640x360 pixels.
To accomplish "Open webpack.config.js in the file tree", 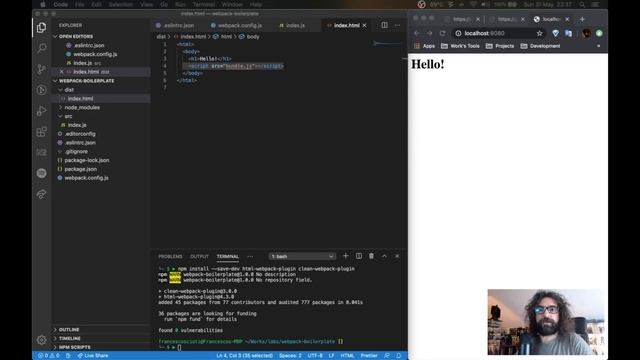I will pyautogui.click(x=86, y=178).
